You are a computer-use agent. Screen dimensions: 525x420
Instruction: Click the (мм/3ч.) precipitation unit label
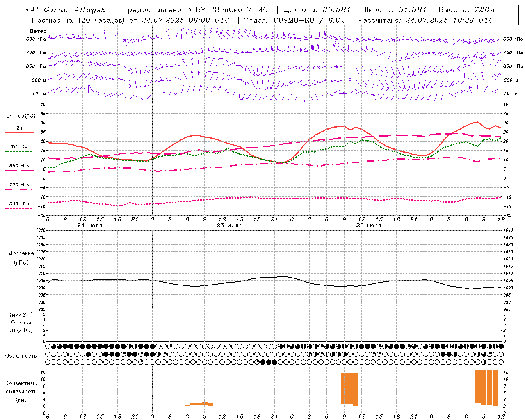pos(21,315)
